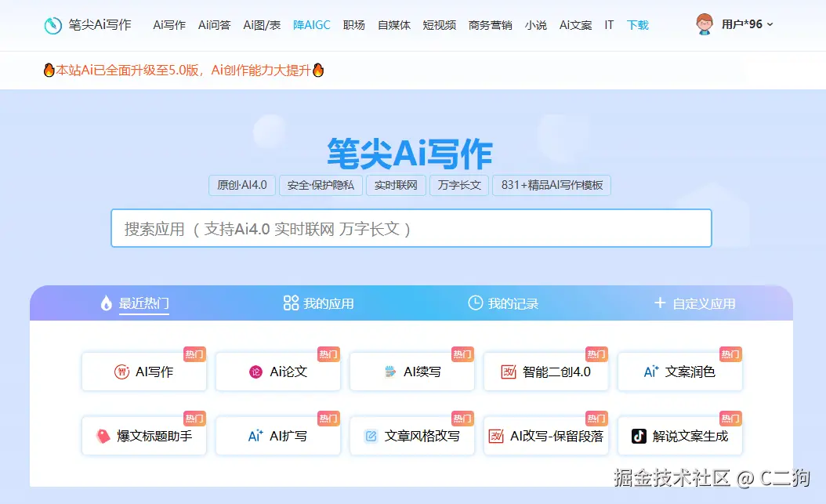Open the 商务营销 nav menu
This screenshot has width=826, height=504.
(x=490, y=25)
